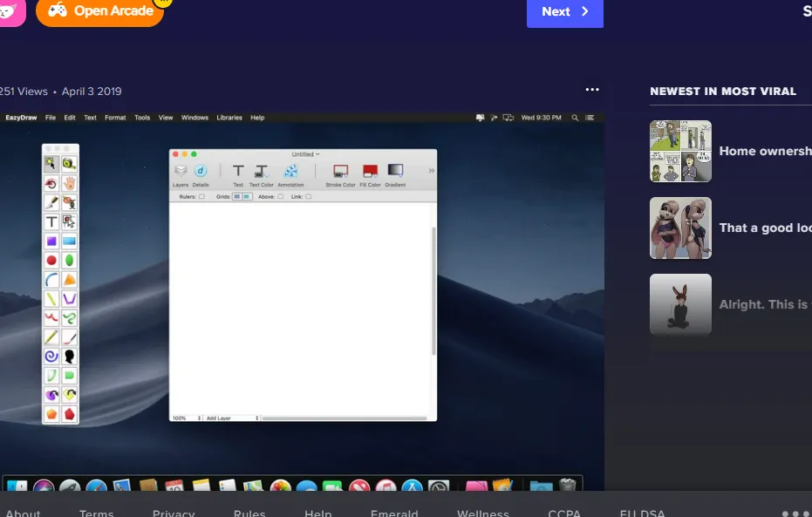Open the 'That a good' post thumbnail

click(x=680, y=228)
